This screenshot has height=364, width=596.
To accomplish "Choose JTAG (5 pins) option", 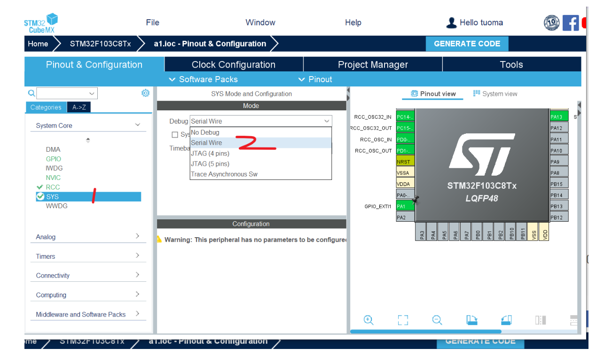I will click(261, 163).
